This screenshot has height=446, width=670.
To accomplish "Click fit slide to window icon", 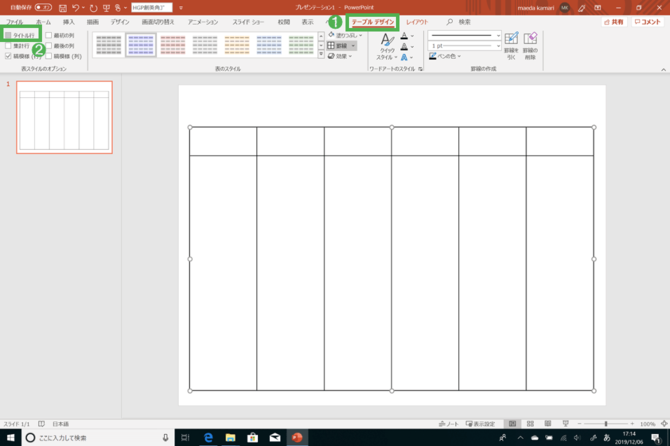I will [x=664, y=424].
